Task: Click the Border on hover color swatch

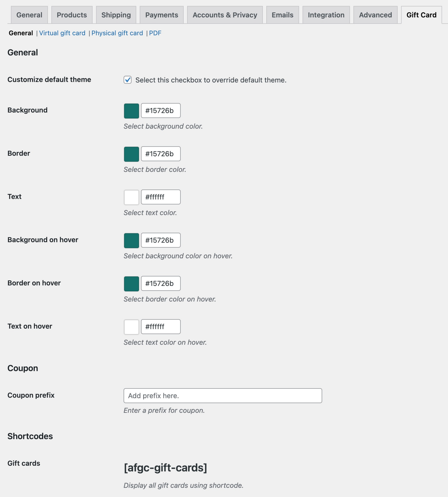Action: click(x=131, y=284)
